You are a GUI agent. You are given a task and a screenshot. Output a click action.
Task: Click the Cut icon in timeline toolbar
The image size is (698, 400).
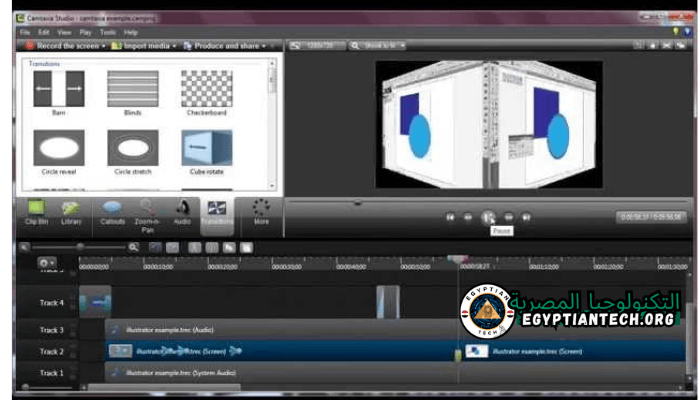[195, 247]
